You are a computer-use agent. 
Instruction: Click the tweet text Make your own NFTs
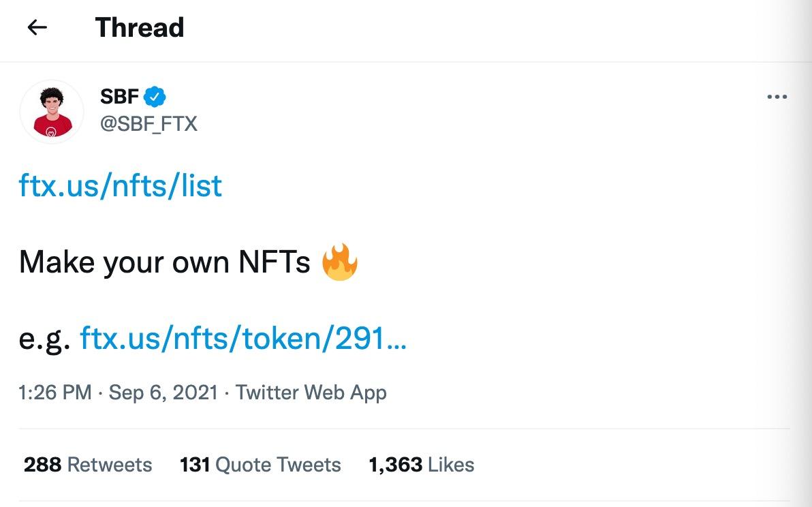[x=167, y=260]
